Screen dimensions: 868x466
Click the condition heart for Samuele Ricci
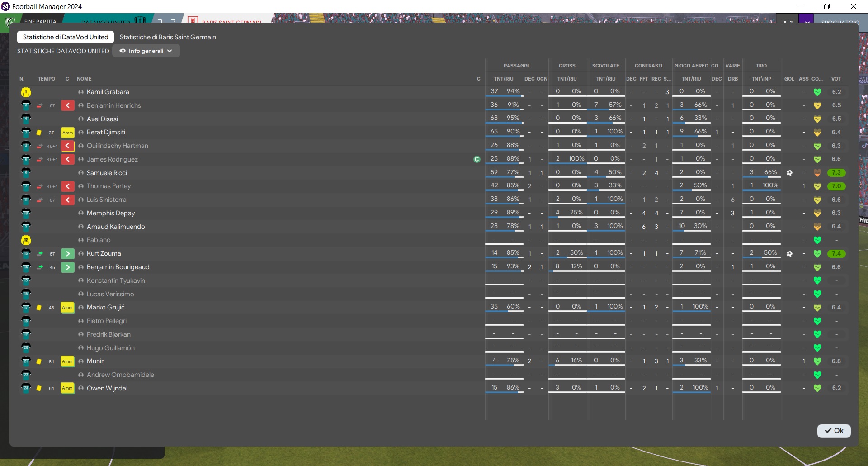tap(817, 173)
